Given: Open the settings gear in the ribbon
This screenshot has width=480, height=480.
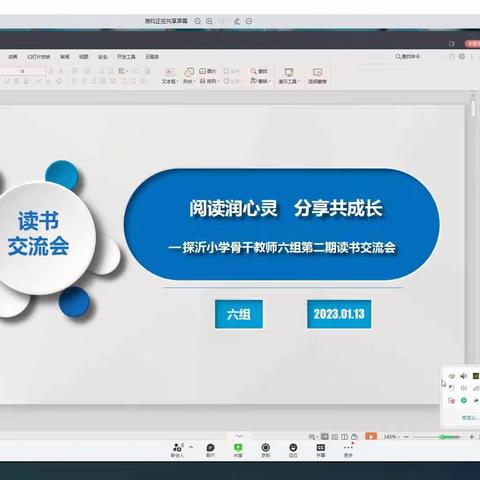Looking at the screenshot, I should tap(462, 57).
